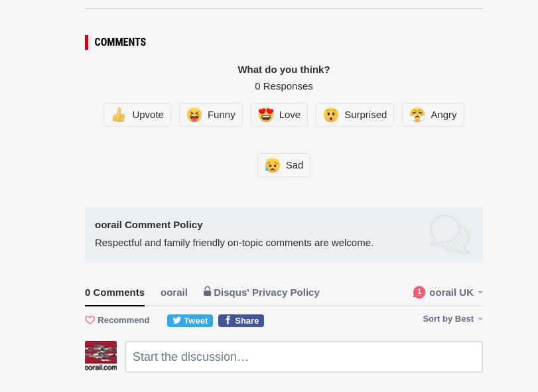
Task: Click the Angry face emoji
Action: coord(417,115)
